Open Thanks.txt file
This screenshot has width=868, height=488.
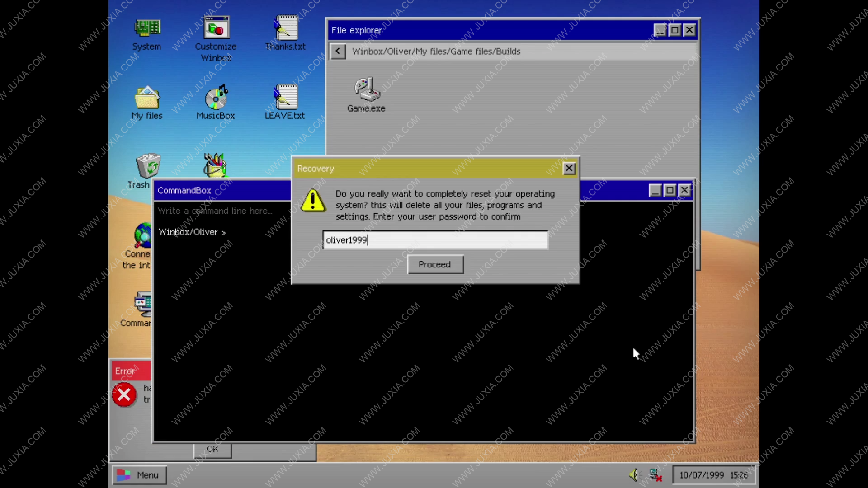pyautogui.click(x=284, y=33)
